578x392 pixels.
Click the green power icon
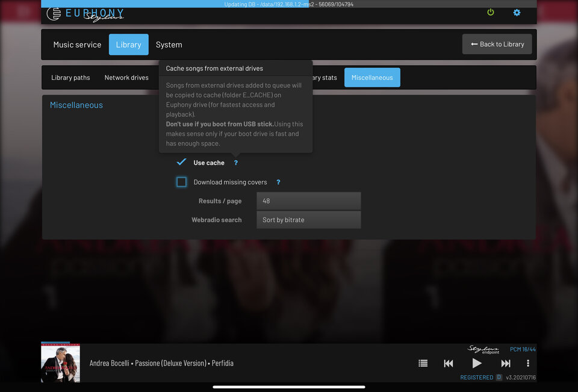coord(490,12)
